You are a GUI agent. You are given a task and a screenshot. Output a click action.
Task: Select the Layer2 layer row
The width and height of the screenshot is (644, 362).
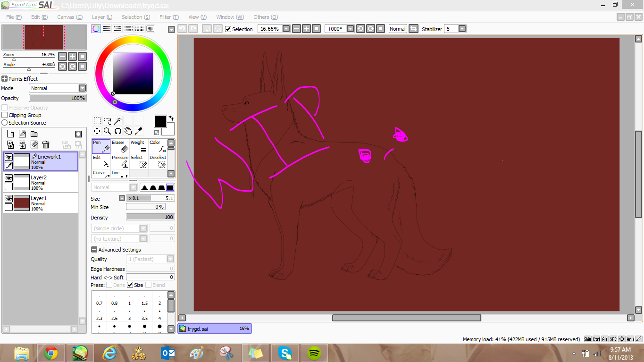coord(41,182)
